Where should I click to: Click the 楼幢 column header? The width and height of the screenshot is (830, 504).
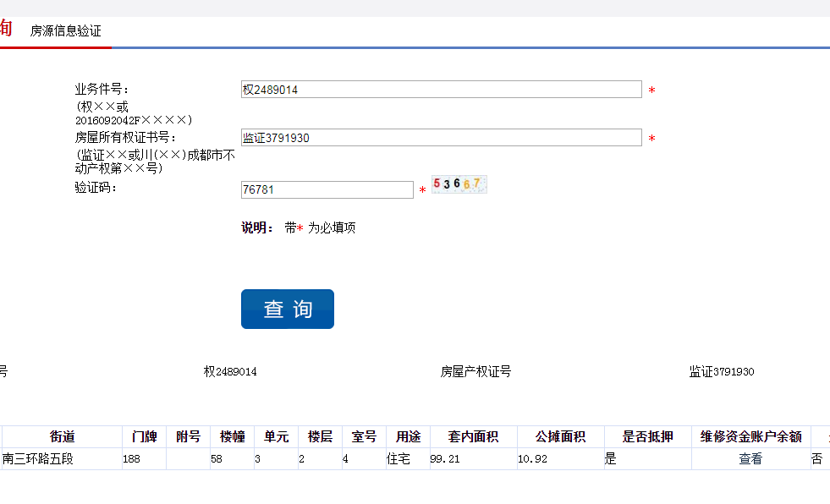232,437
